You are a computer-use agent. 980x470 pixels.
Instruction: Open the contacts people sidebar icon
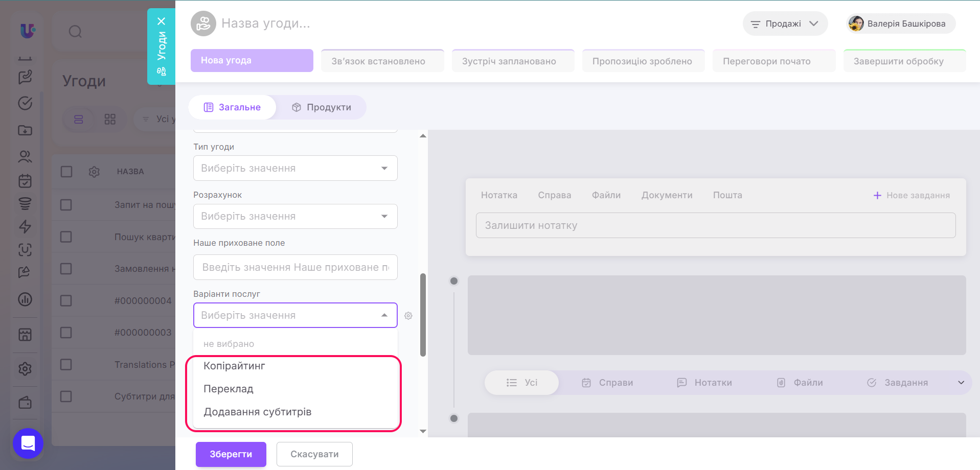click(x=25, y=156)
